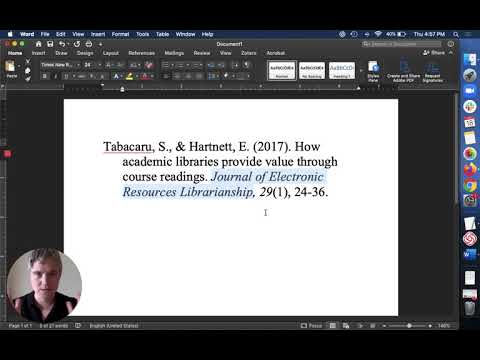Click the spelling check book icon in status bar

(x=78, y=326)
